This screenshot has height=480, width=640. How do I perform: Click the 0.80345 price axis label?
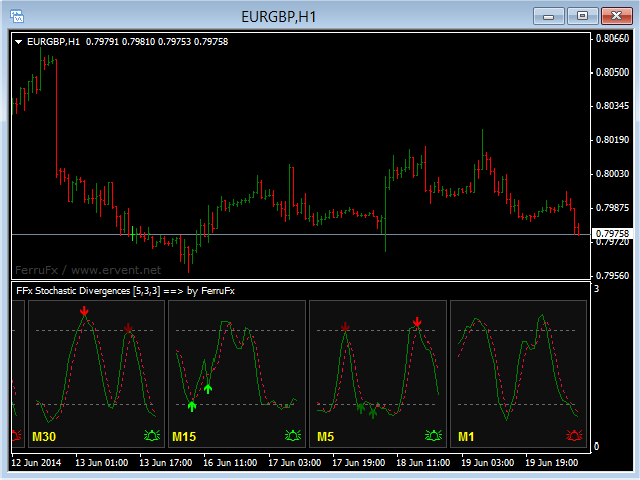tap(612, 106)
